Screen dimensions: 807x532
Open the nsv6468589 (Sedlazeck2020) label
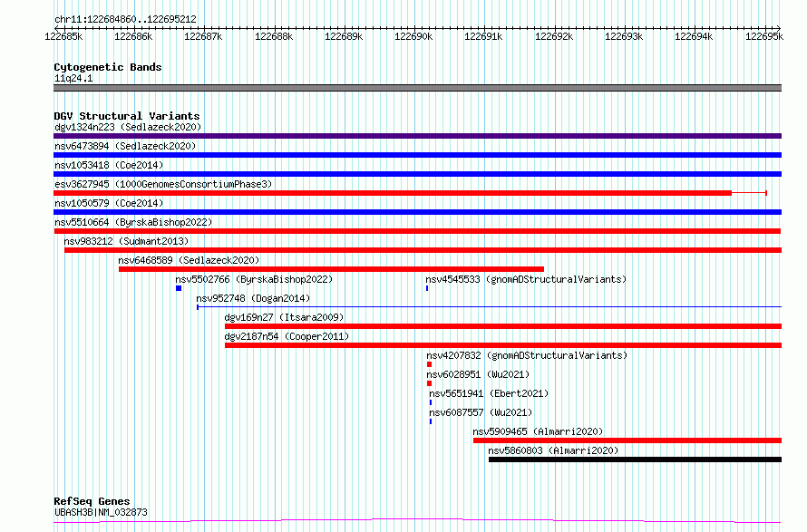189,260
